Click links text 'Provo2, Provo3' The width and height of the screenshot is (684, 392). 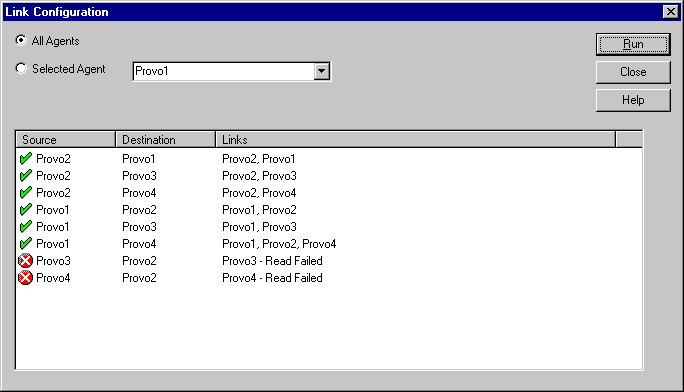point(259,176)
